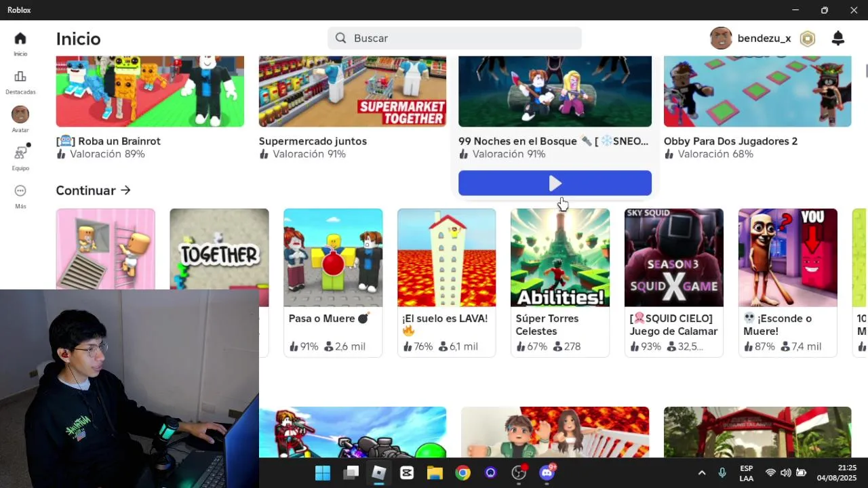This screenshot has height=488, width=868.
Task: Open ¡El suelo es LAVA! card
Action: click(447, 283)
